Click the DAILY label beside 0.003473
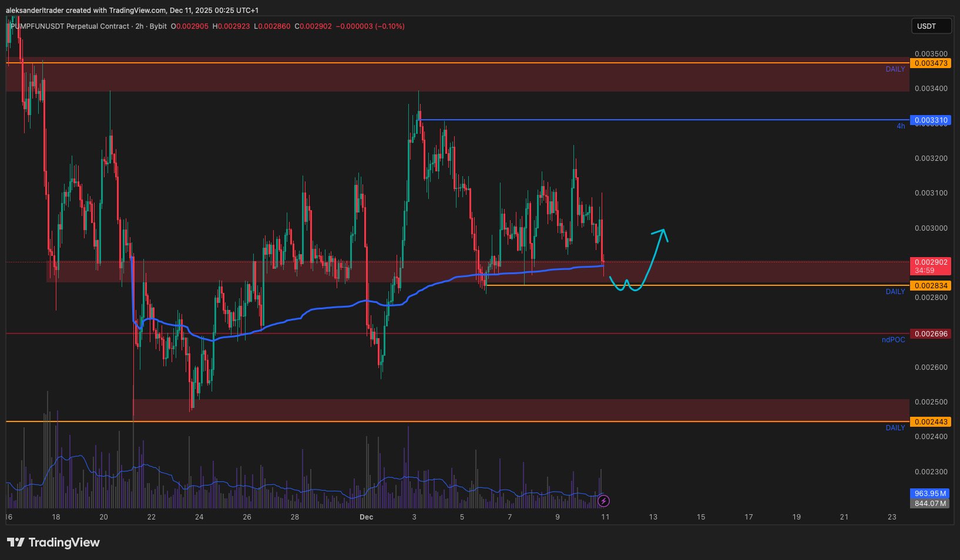This screenshot has height=560, width=960. tap(895, 69)
